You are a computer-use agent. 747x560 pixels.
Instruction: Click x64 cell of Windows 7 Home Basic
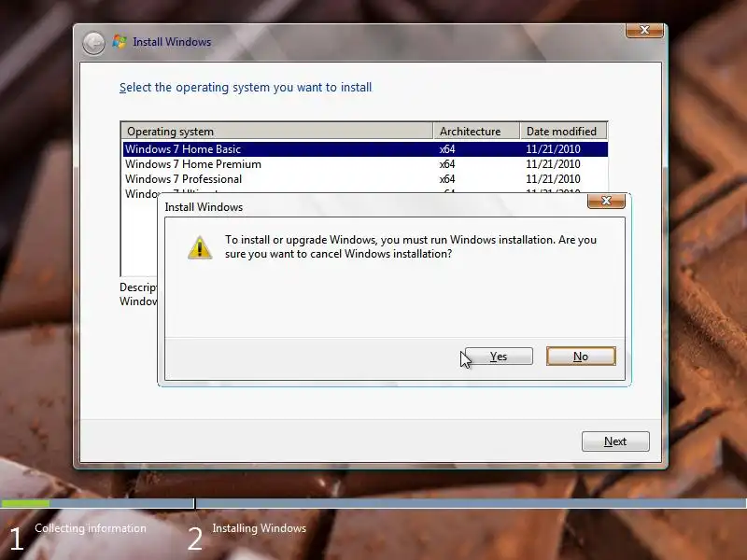coord(447,149)
